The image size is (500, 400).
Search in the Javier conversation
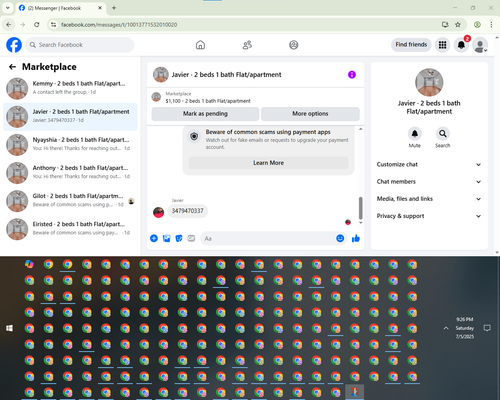[443, 134]
